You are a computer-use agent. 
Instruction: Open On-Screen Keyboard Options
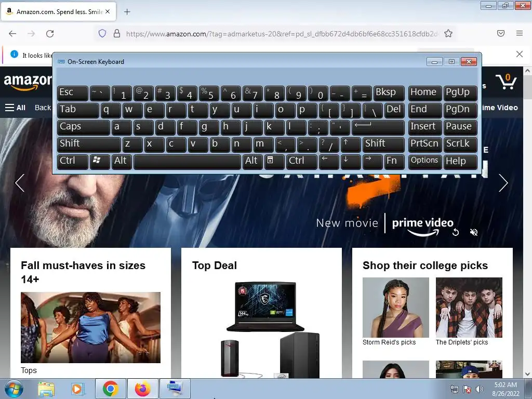click(x=425, y=162)
